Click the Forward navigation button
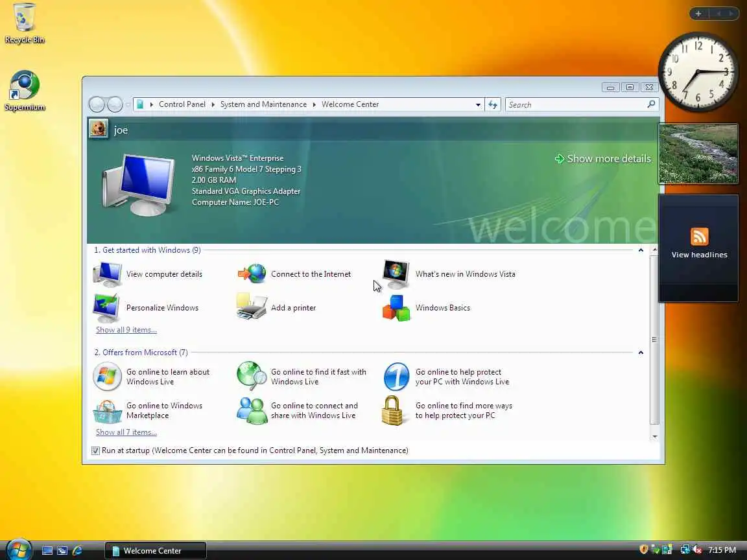747x560 pixels. (x=115, y=104)
